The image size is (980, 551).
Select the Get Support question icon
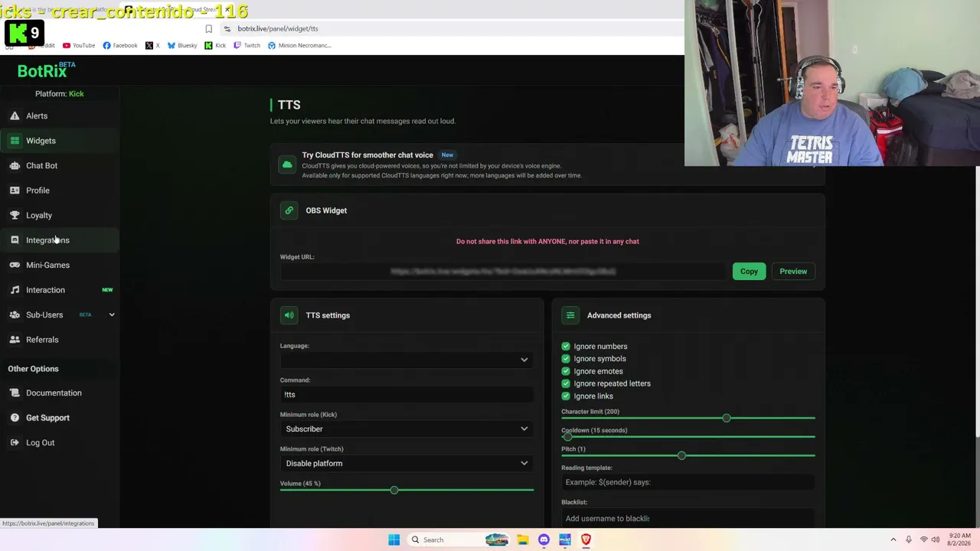tap(15, 418)
